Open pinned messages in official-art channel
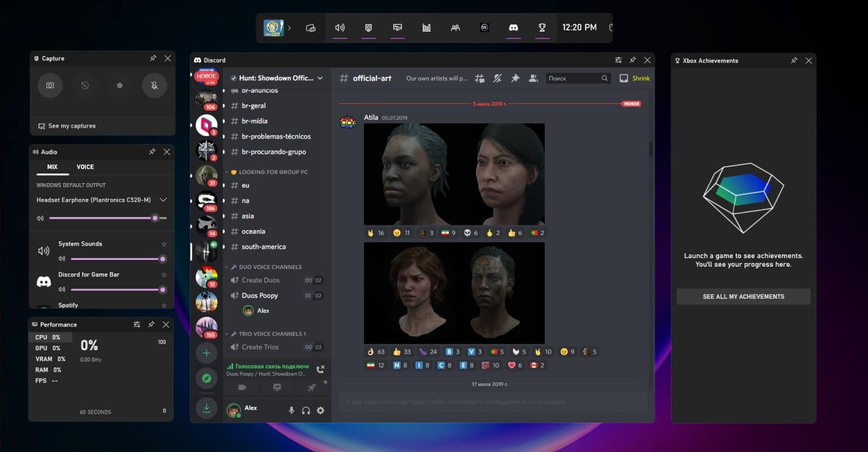The height and width of the screenshot is (452, 868). pos(515,78)
